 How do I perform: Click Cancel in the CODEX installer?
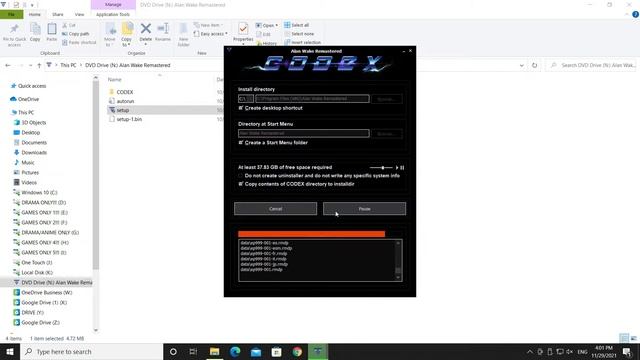click(276, 209)
